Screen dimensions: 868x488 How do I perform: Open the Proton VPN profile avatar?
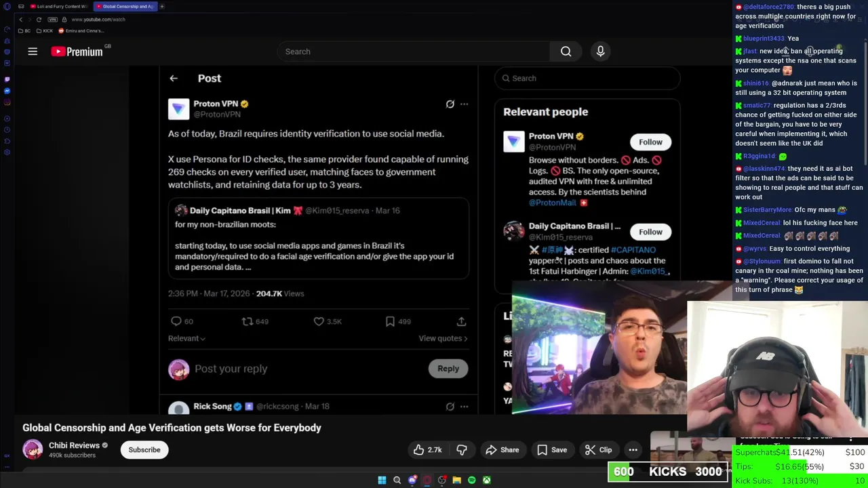(x=179, y=109)
